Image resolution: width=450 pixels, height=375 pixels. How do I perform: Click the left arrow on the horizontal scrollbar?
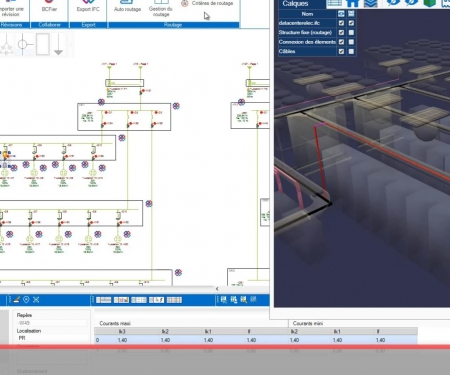click(x=217, y=289)
